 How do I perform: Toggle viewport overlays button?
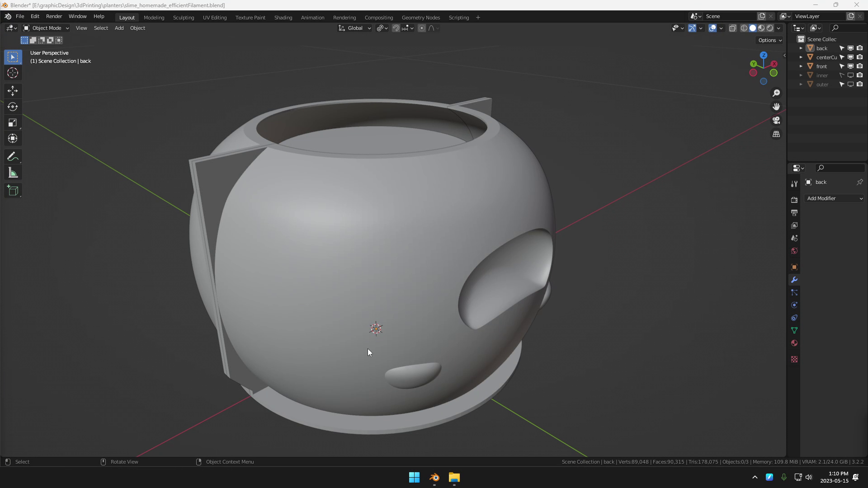pos(712,28)
